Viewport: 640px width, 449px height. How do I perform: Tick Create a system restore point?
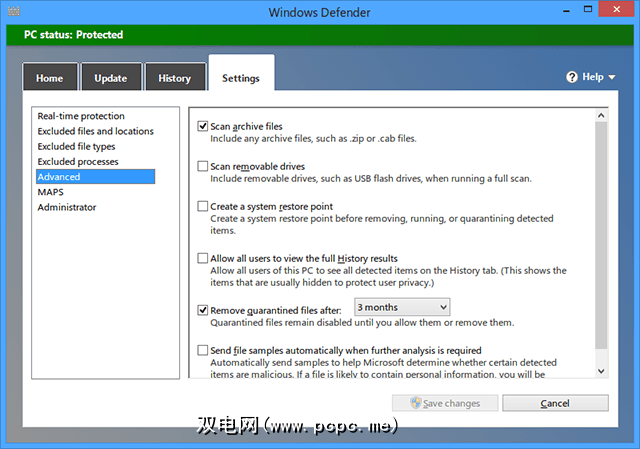203,206
